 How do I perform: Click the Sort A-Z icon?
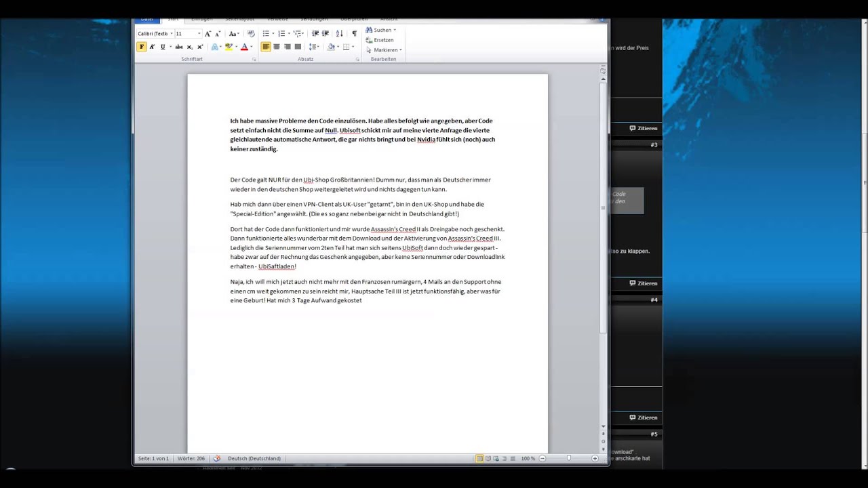point(340,33)
